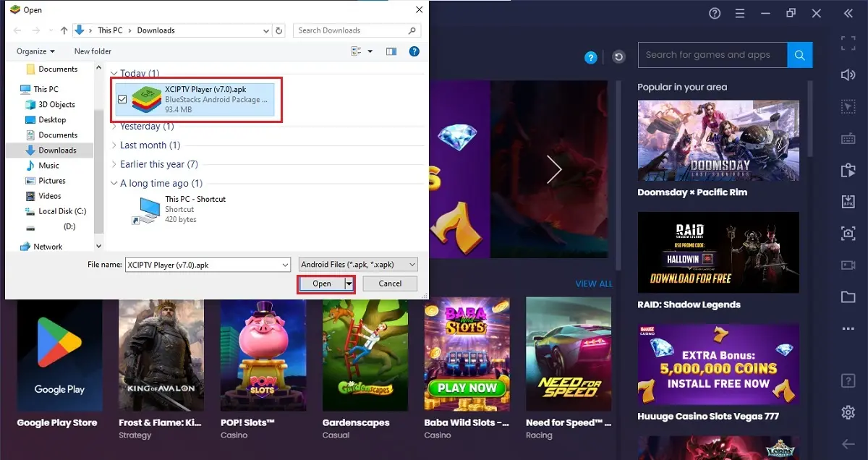Open the BlueStacks hamburger menu
Screen dimensions: 868x460
[739, 13]
